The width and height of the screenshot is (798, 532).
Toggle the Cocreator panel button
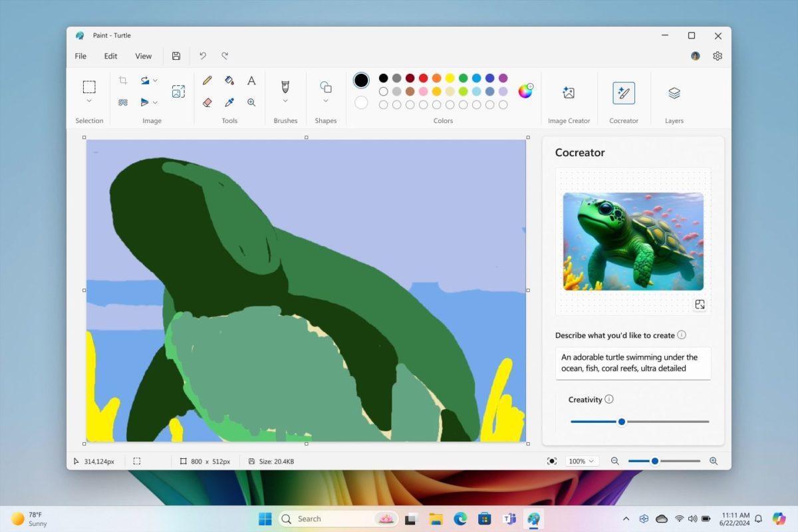pyautogui.click(x=624, y=93)
